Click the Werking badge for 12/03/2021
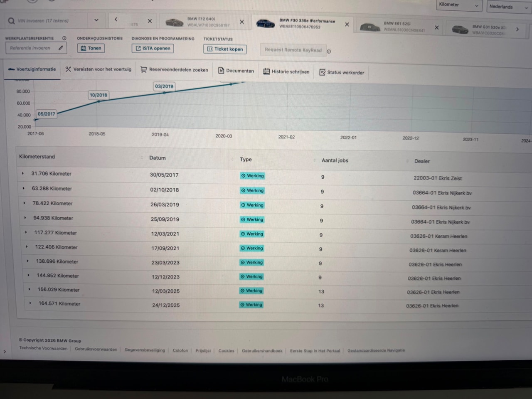Viewport: 532px width, 399px height. click(252, 234)
